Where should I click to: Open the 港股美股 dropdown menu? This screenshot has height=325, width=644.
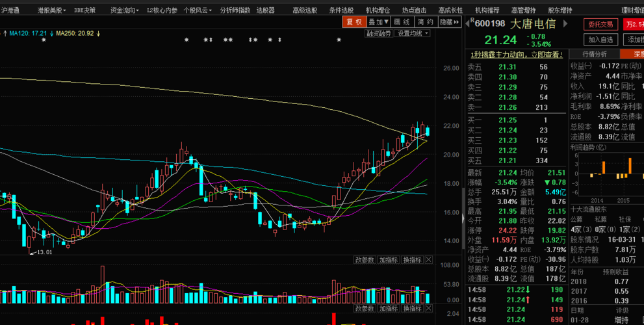coord(51,10)
